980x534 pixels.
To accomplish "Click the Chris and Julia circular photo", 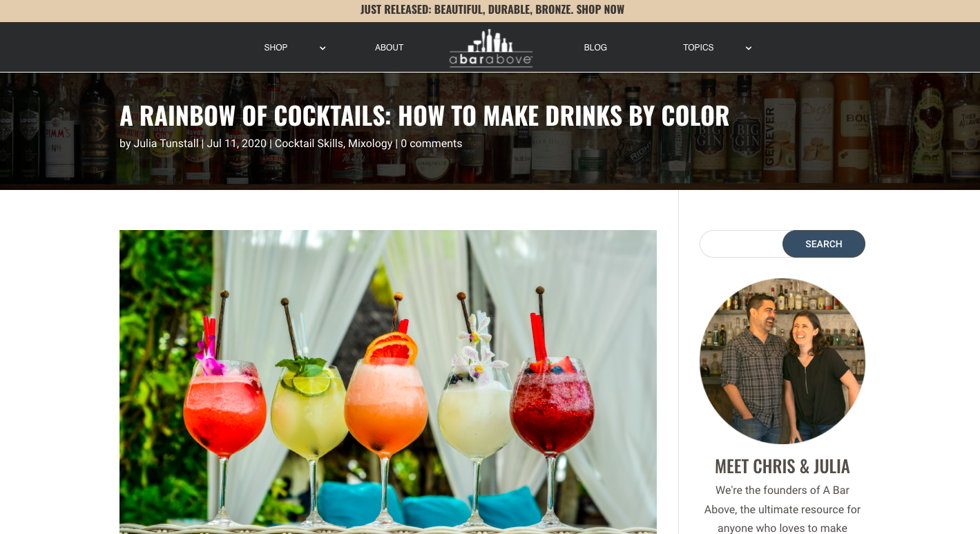I will pos(782,361).
